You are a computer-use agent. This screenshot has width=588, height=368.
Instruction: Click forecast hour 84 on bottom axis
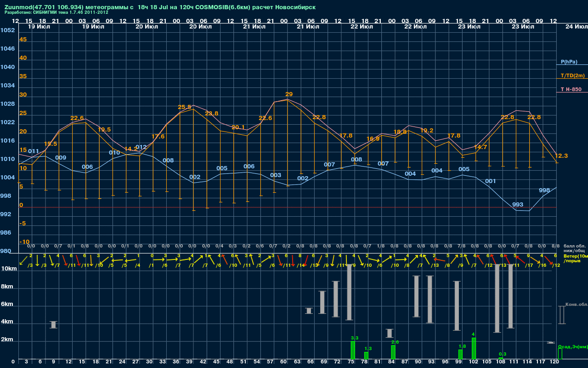tap(391, 362)
